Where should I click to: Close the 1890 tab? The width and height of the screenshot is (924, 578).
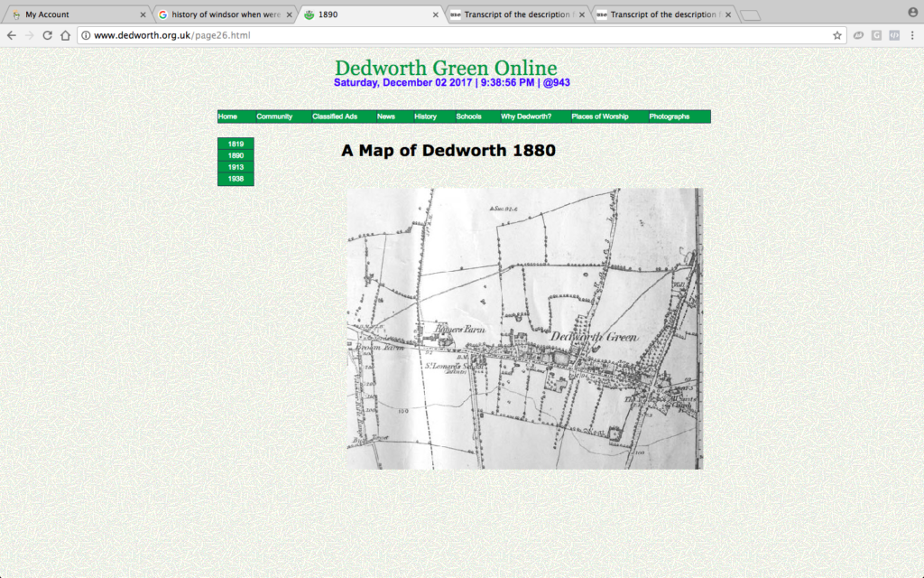click(x=436, y=14)
